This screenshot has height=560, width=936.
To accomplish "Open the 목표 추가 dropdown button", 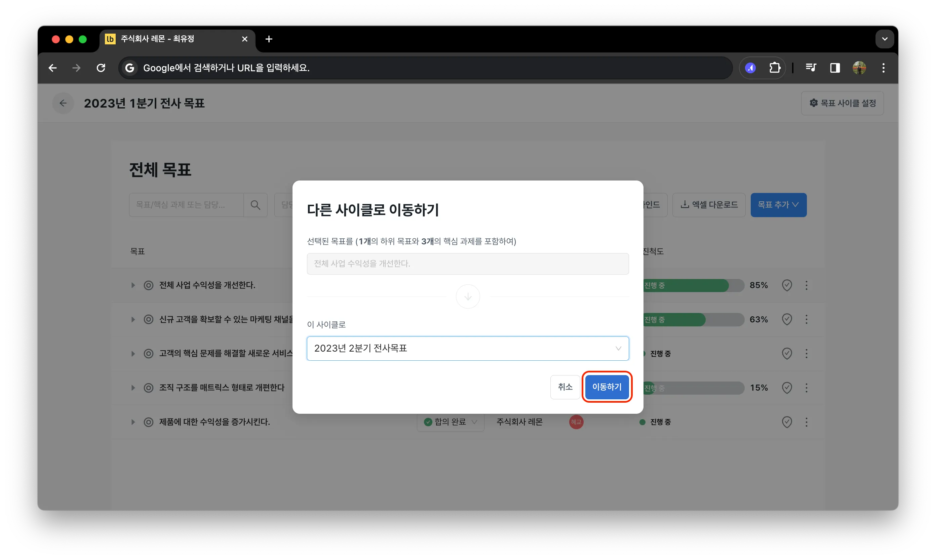I will click(778, 205).
